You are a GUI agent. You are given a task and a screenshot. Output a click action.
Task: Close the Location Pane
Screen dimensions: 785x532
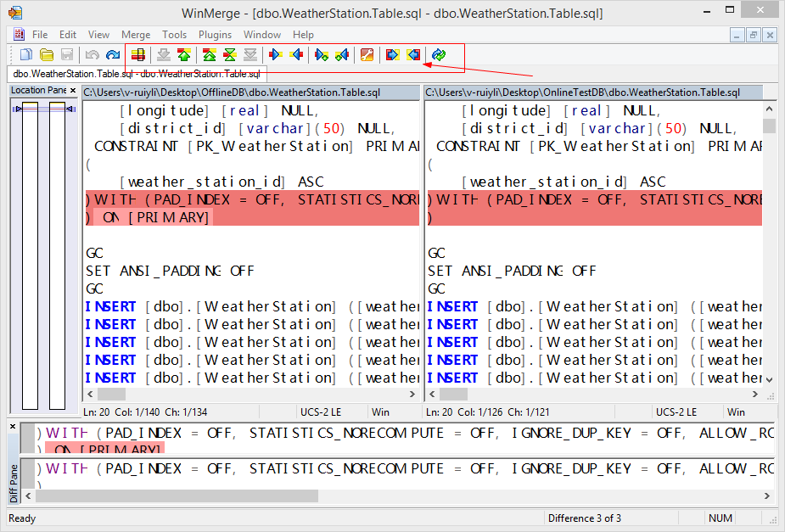tap(73, 91)
